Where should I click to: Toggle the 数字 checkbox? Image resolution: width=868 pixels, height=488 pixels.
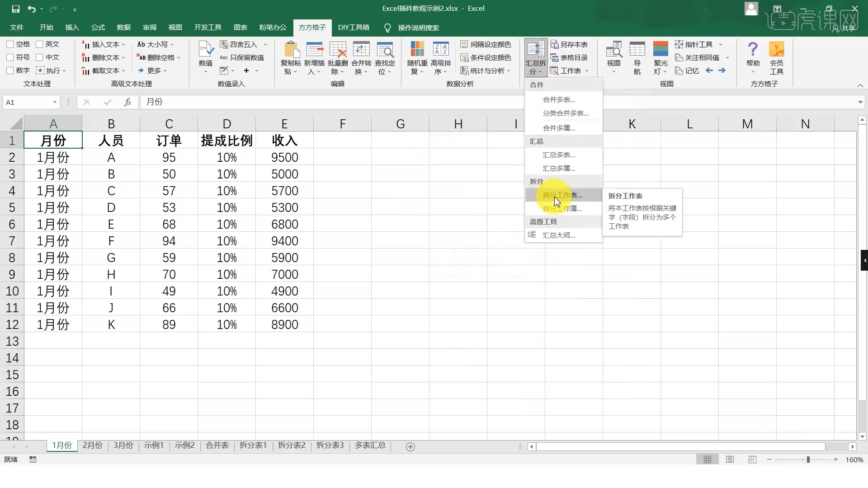pos(10,70)
